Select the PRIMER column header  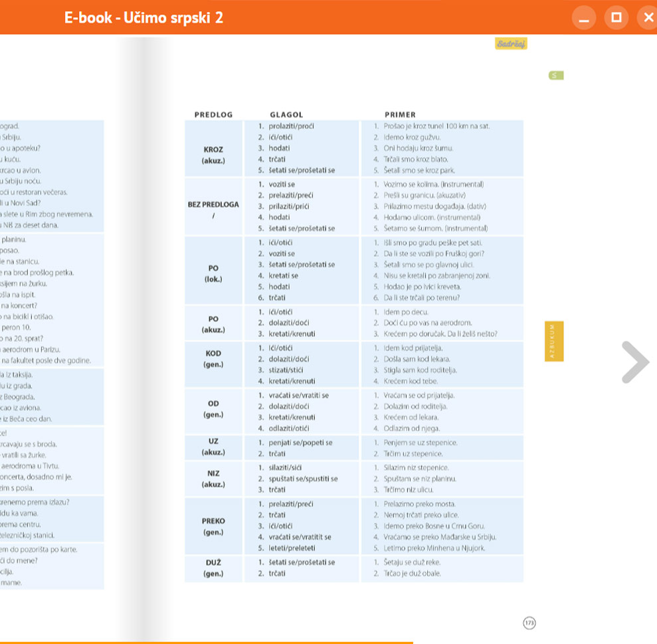[400, 115]
